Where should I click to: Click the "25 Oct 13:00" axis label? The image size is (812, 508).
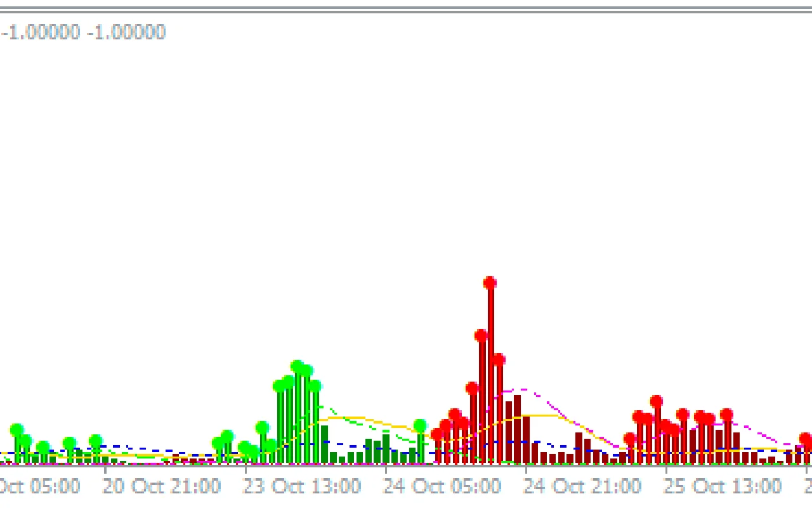[x=722, y=487]
